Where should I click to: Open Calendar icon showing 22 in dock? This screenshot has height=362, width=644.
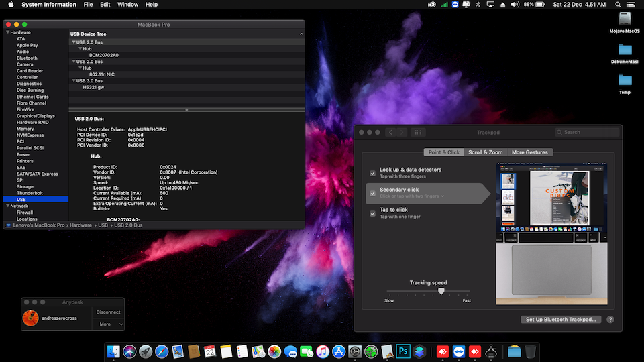(x=210, y=352)
